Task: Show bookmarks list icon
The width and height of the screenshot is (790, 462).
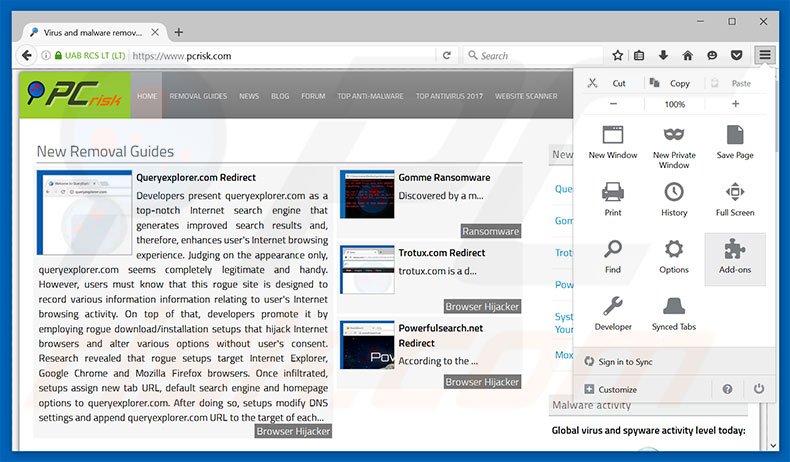Action: pos(639,55)
